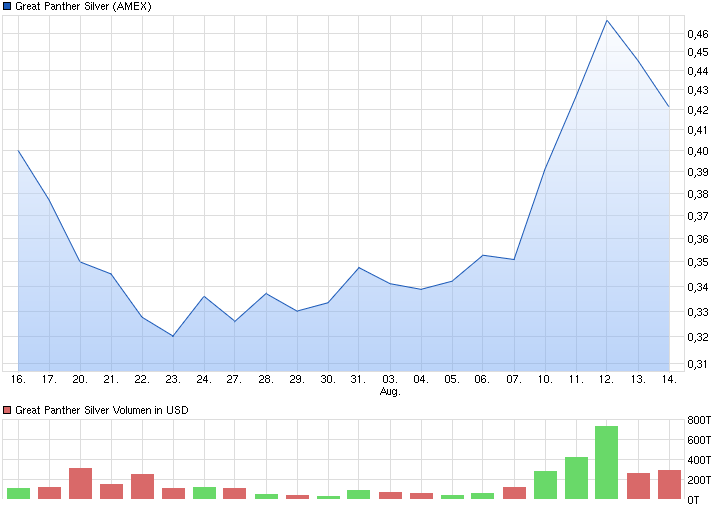Click the blue Great Panther Silver legend square
The image size is (726, 508).
point(6,6)
